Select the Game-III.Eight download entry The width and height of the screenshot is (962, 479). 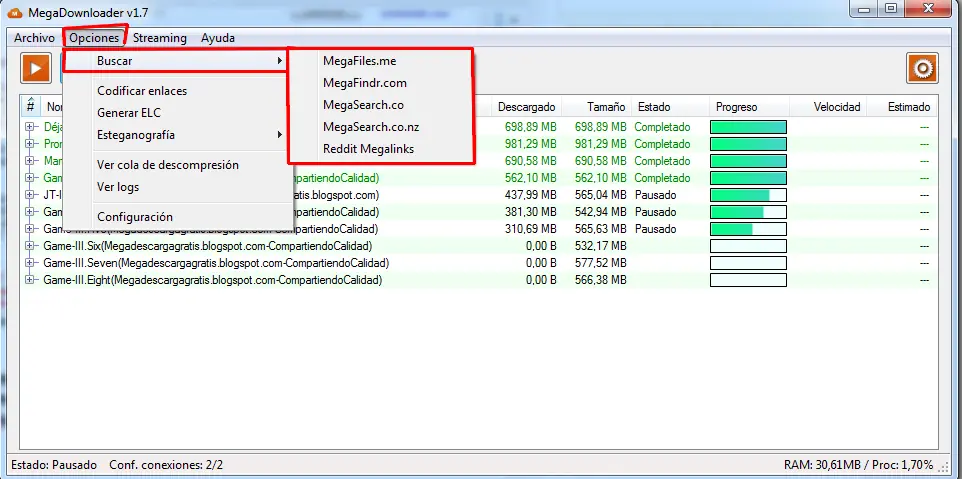(x=213, y=280)
